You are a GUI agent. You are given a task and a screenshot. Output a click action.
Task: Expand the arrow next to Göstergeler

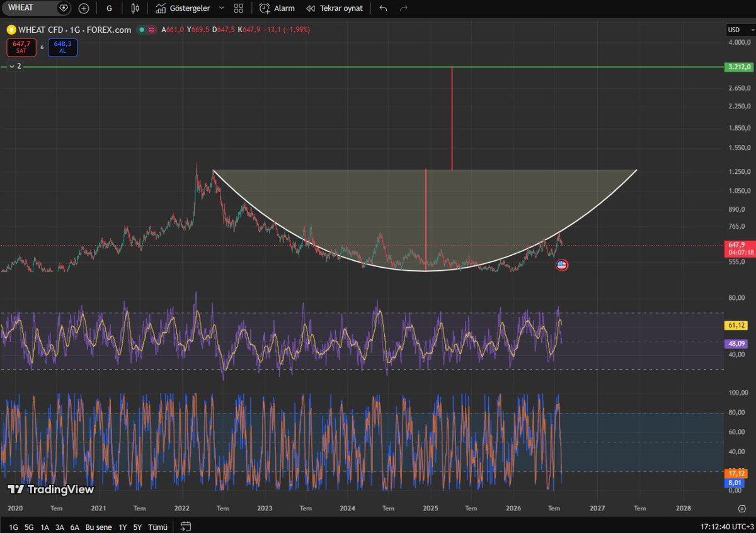221,8
